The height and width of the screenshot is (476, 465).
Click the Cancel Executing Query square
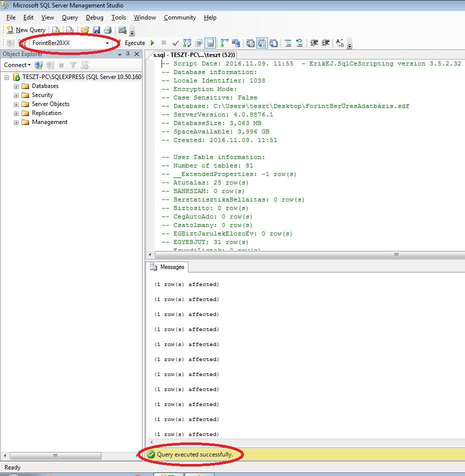tap(164, 43)
